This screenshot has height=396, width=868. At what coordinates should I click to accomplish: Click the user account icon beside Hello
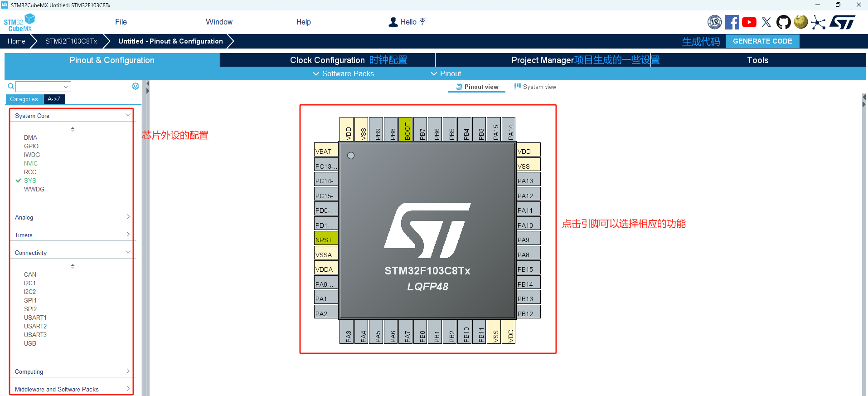pos(393,22)
